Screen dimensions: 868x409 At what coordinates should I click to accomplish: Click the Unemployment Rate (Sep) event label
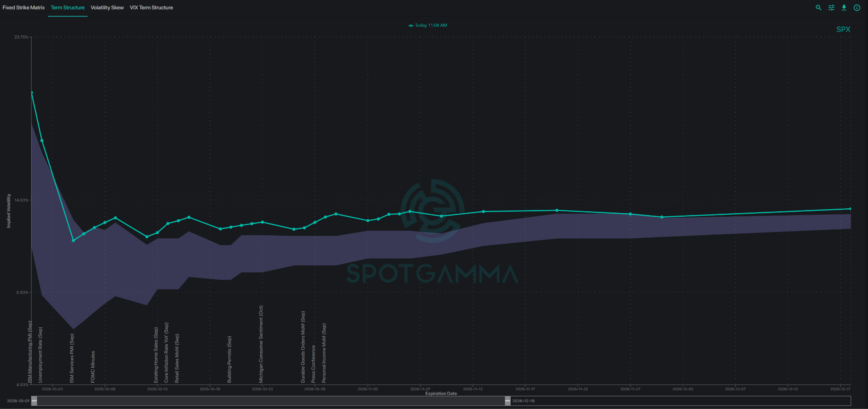40,355
